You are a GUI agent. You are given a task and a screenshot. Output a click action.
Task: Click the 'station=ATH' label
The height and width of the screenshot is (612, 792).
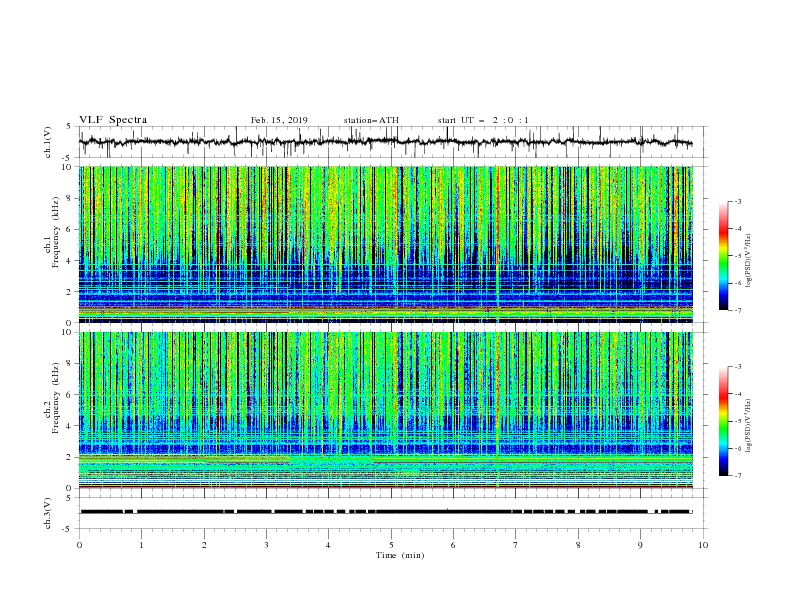tap(371, 120)
